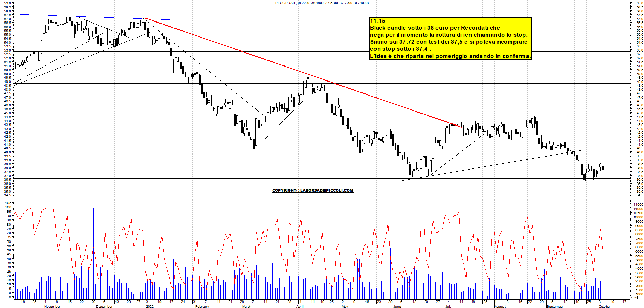Image resolution: width=644 pixels, height=308 pixels.
Task: Click the 'May' month label on time axis
Action: tap(345, 306)
